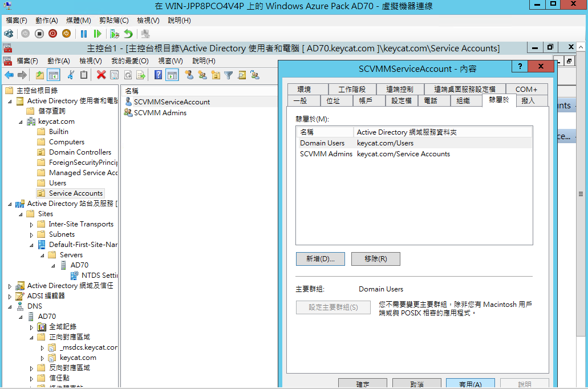
Task: Pause the virtual machine
Action: click(84, 34)
